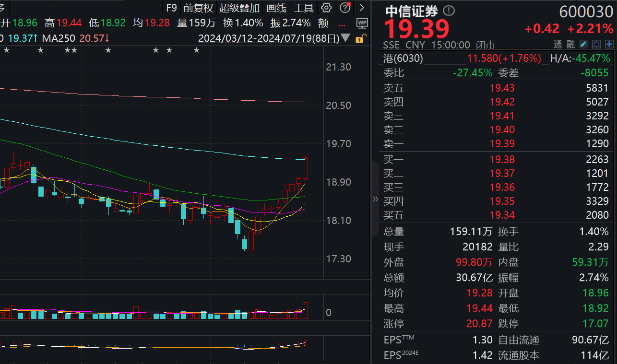The height and width of the screenshot is (364, 617).
Task: Click the last candlestick on the chart
Action: [306, 169]
